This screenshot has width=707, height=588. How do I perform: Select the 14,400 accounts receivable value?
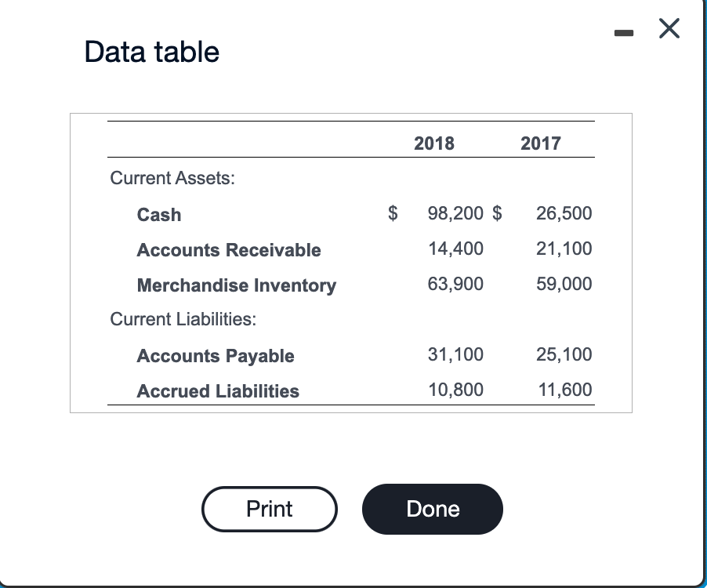click(x=455, y=249)
